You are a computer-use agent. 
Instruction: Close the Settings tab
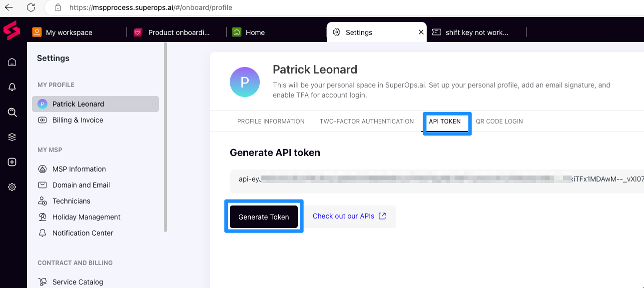[421, 32]
